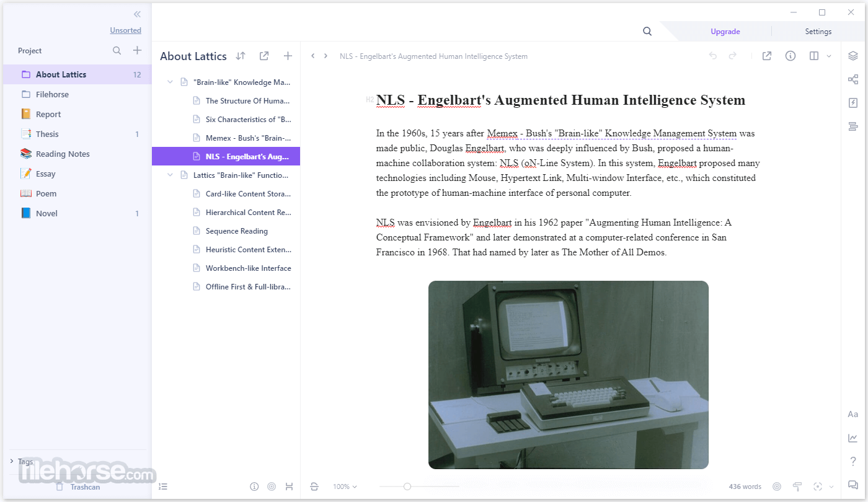Toggle focus mode icon in the editor footer

tap(818, 487)
